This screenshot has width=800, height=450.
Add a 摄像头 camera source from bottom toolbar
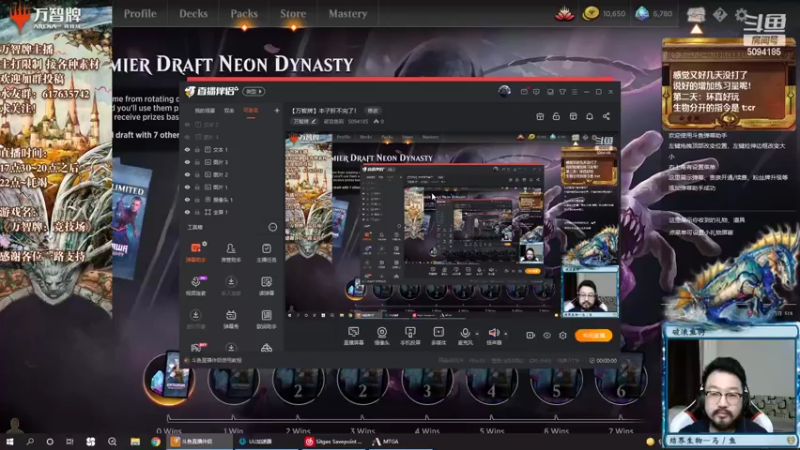click(x=382, y=336)
